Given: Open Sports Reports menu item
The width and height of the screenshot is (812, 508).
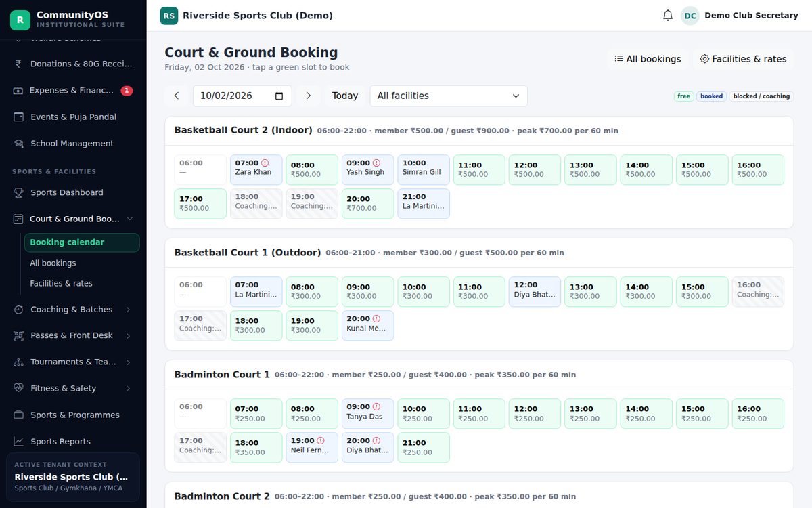Looking at the screenshot, I should [73, 441].
